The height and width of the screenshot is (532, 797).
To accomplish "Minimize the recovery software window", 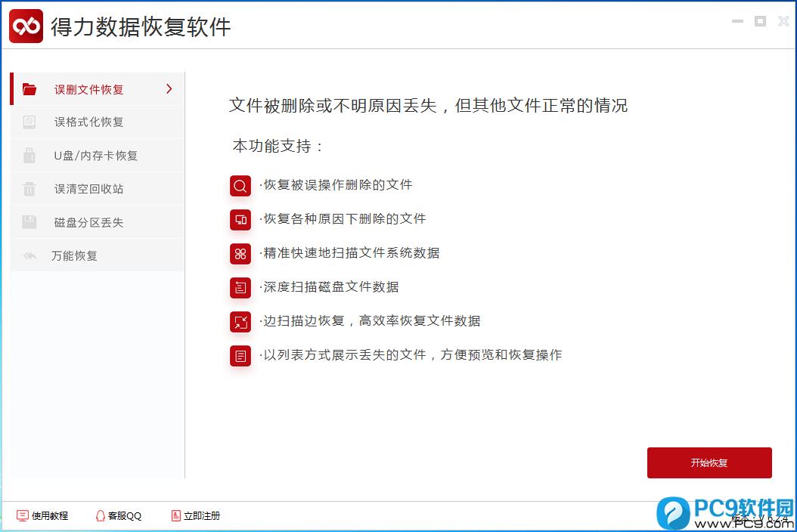I will click(x=737, y=21).
